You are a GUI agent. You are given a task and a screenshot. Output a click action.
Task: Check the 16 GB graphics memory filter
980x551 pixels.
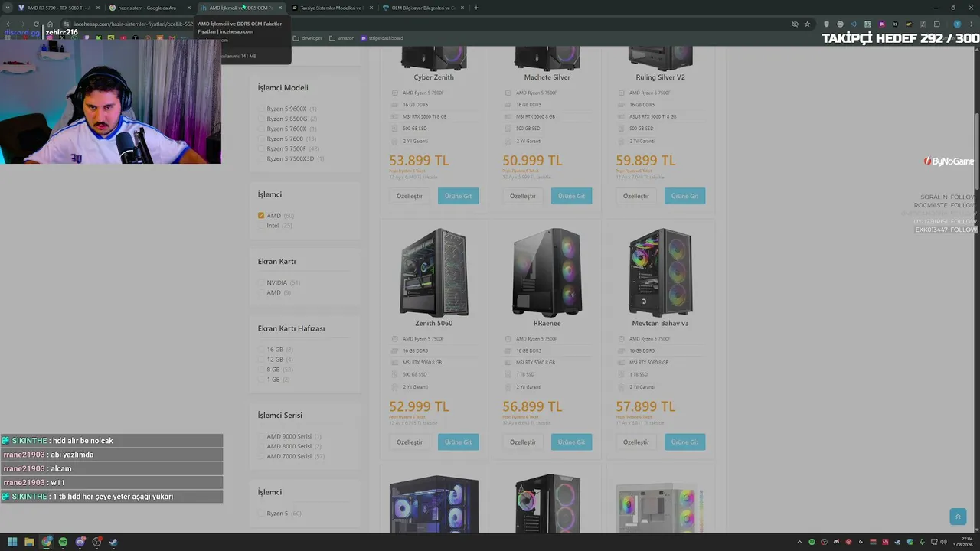pyautogui.click(x=261, y=350)
